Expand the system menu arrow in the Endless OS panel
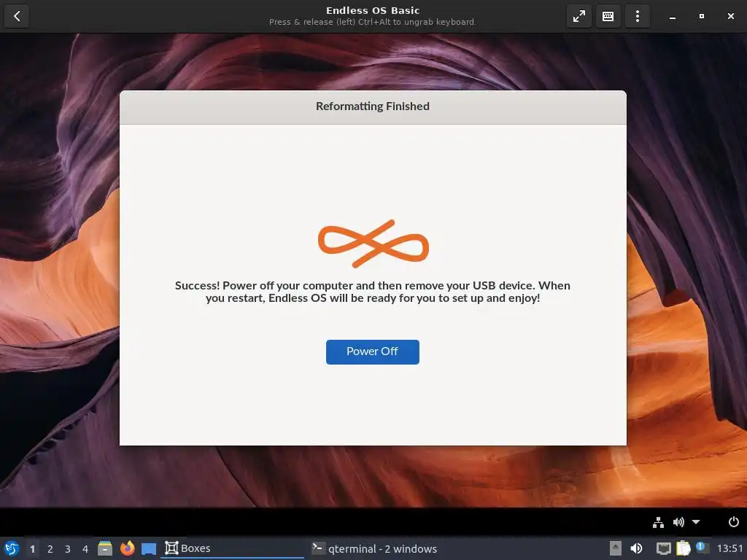747x560 pixels. pyautogui.click(x=696, y=522)
